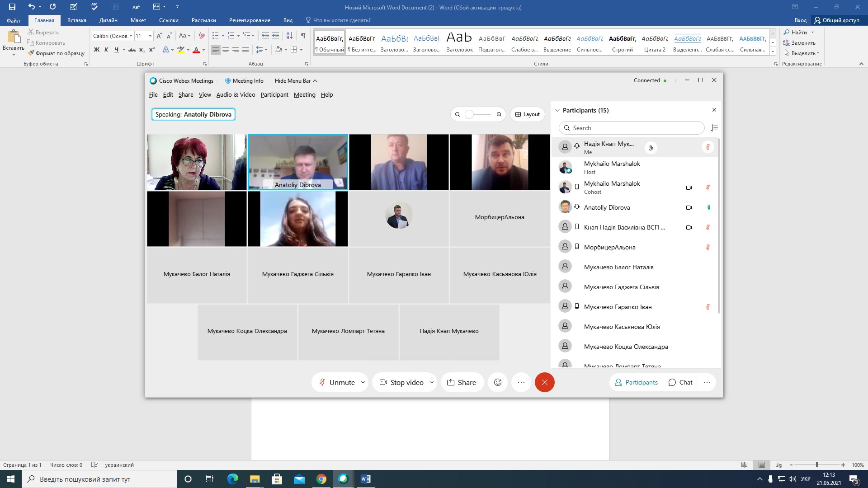Image resolution: width=868 pixels, height=488 pixels.
Task: Toggle Unmute microphone button
Action: coord(337,382)
